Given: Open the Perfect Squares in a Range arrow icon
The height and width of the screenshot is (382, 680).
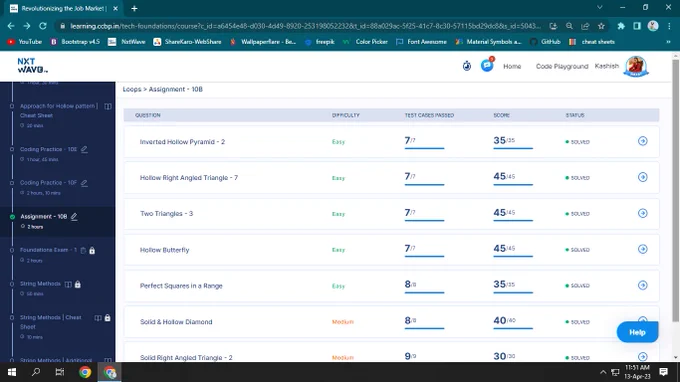Looking at the screenshot, I should 643,285.
